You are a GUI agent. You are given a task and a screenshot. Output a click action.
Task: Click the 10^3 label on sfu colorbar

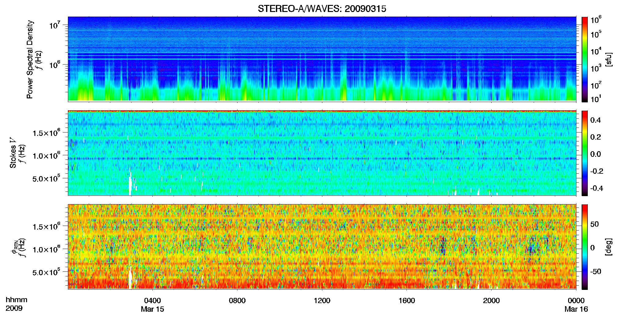596,68
